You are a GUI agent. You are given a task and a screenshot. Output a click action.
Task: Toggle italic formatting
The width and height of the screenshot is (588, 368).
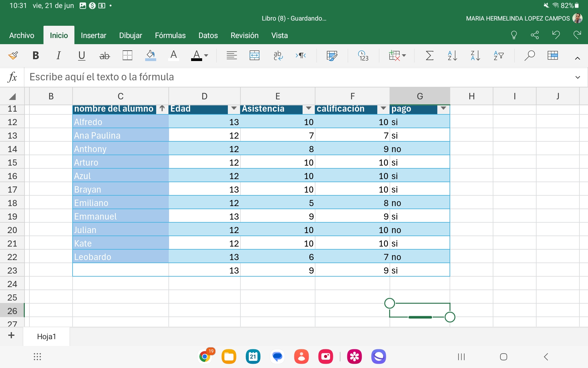click(x=58, y=56)
